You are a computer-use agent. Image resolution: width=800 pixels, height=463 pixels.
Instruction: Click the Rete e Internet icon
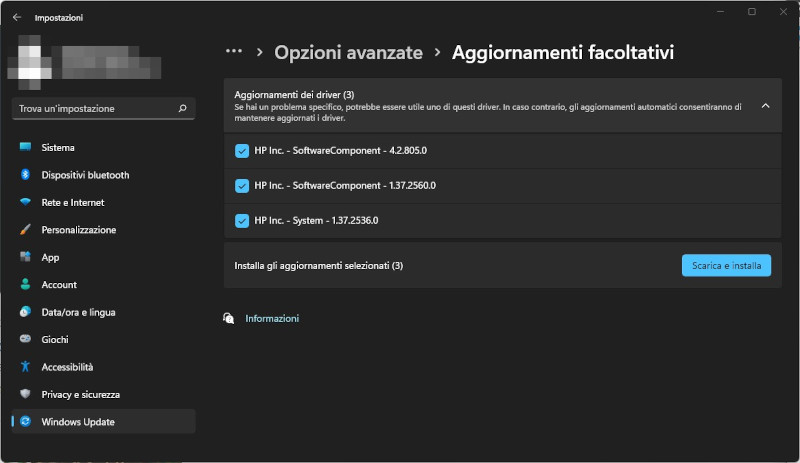click(26, 202)
